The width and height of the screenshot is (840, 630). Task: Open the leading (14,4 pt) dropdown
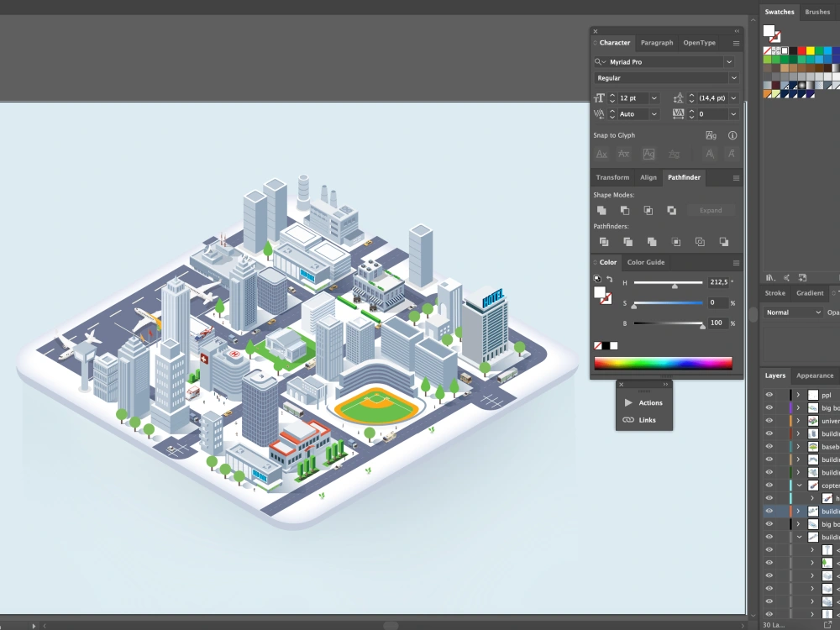(733, 98)
